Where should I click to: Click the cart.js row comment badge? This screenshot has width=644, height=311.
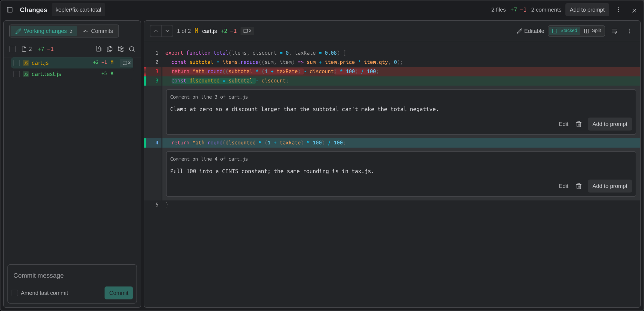click(x=127, y=63)
